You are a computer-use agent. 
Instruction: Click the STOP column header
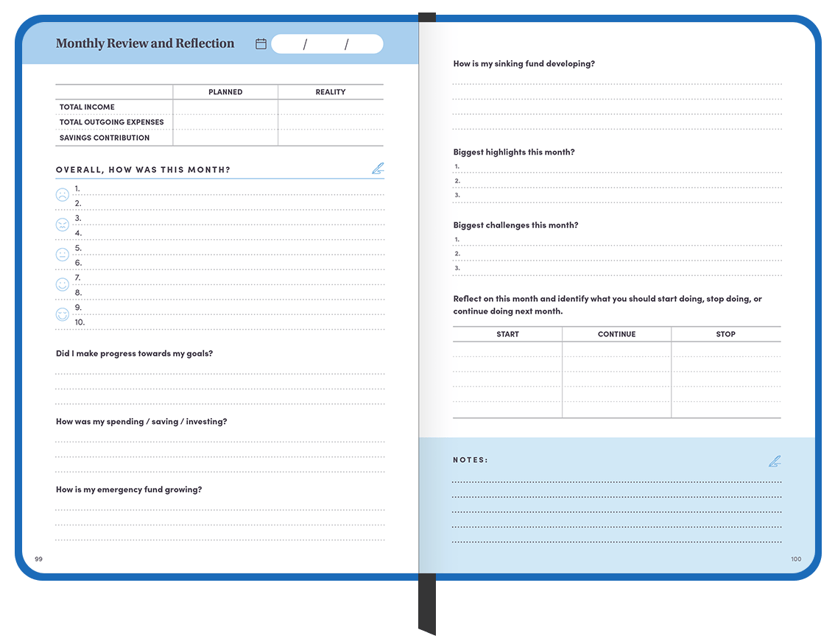tap(725, 334)
